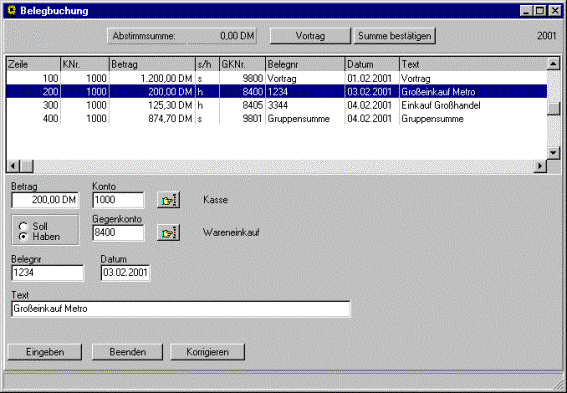Select row 400 in the Zeile column

(x=51, y=119)
